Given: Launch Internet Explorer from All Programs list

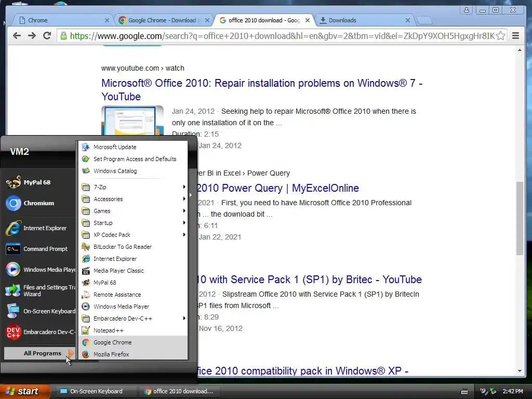Looking at the screenshot, I should 133,259.
